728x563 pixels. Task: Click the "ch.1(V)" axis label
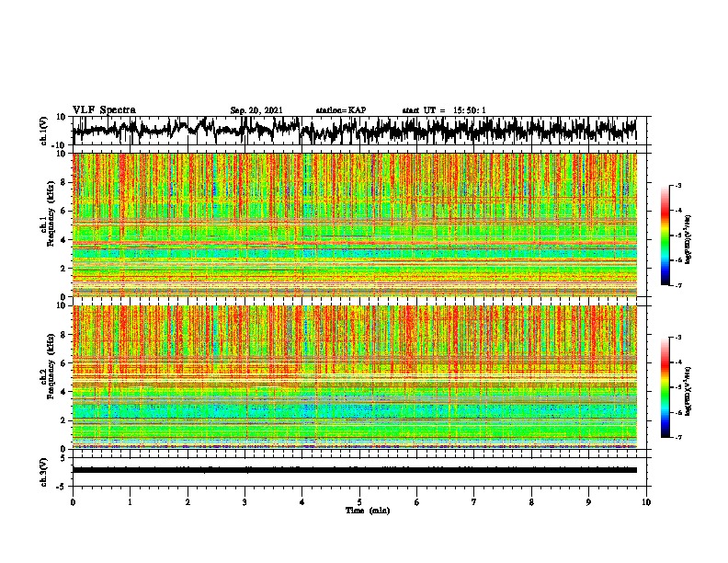(x=44, y=131)
